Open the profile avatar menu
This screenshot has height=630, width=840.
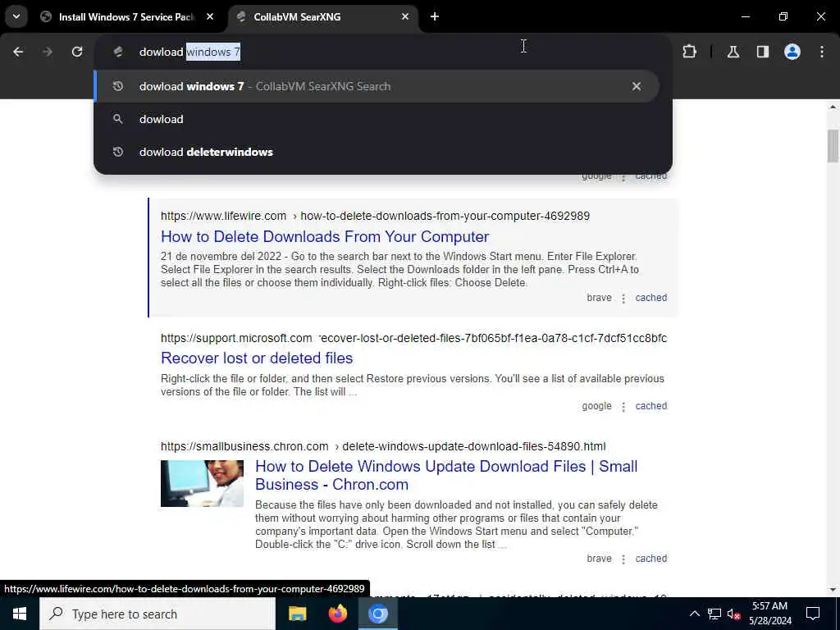pos(792,52)
